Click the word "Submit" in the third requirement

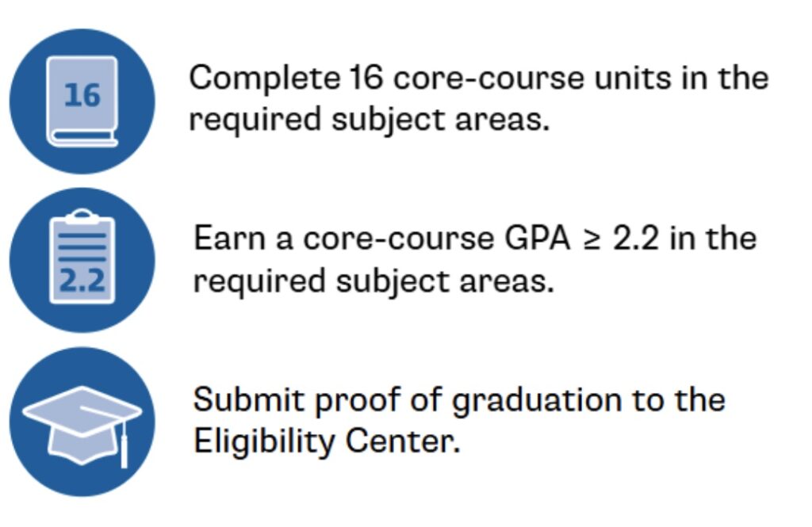point(248,400)
